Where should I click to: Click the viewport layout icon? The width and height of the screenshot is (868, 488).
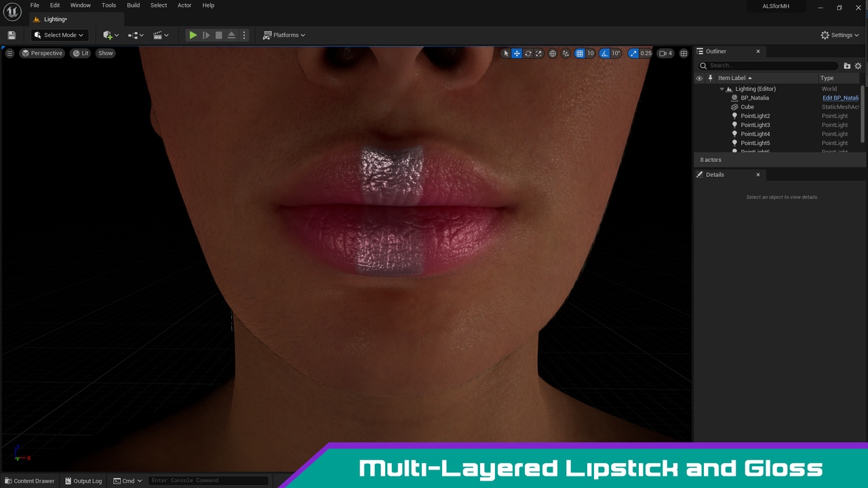[684, 54]
